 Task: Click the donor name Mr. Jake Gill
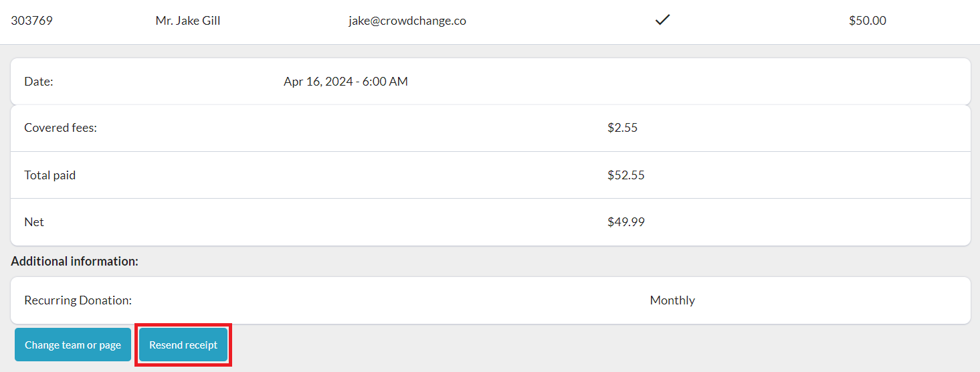[x=188, y=21]
